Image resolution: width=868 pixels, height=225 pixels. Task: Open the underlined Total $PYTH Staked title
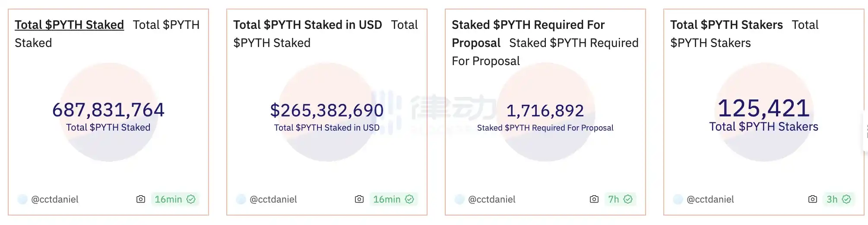click(69, 25)
